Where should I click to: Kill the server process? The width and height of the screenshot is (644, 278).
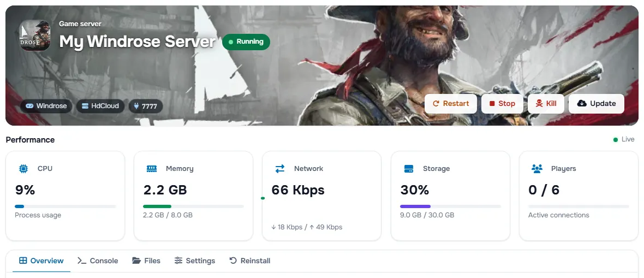click(x=546, y=104)
